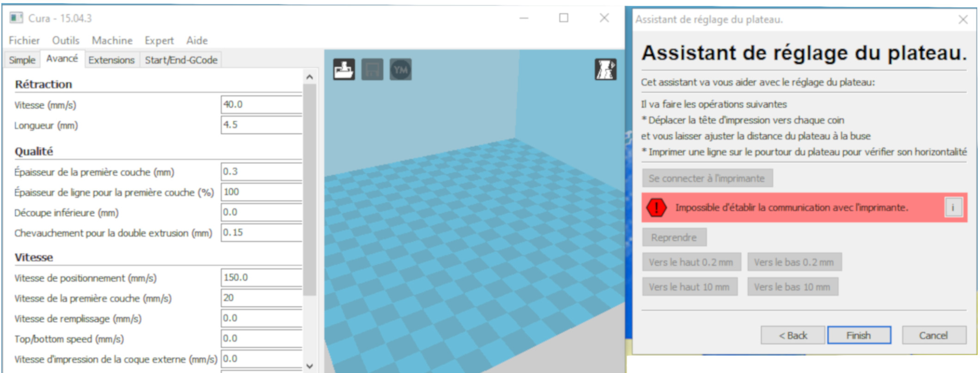
Task: Open the Expert menu
Action: [159, 41]
